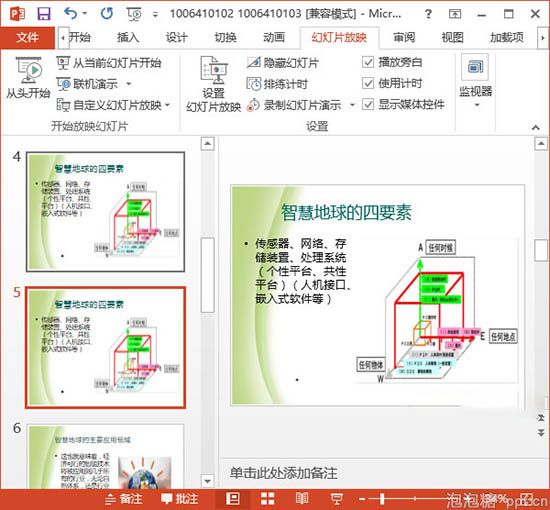Click 从当前幻灯片开始 to start from current slide
The width and height of the screenshot is (550, 510).
109,63
